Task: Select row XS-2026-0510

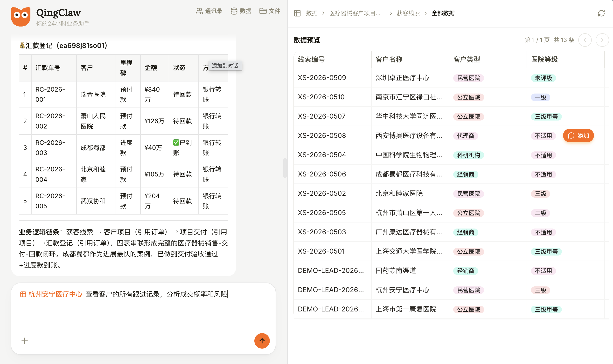Action: tap(451, 97)
